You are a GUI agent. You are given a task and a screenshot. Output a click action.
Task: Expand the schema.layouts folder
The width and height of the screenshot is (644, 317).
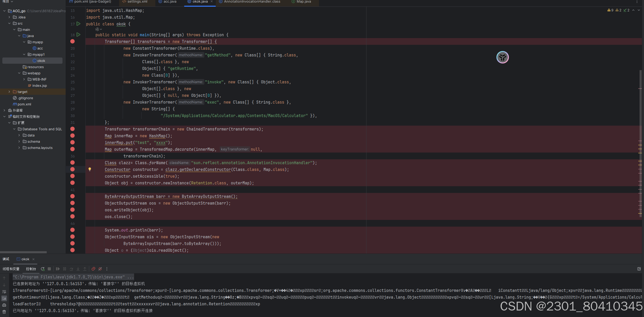click(x=19, y=148)
